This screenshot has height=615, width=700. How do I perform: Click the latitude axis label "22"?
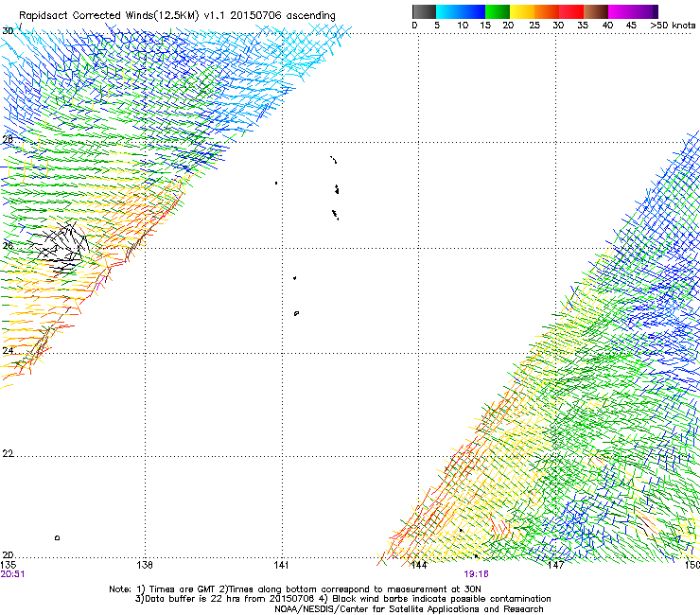[x=8, y=454]
